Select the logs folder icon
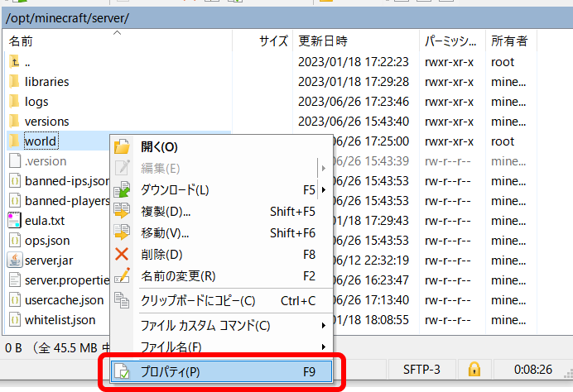573x392 pixels. 14,102
